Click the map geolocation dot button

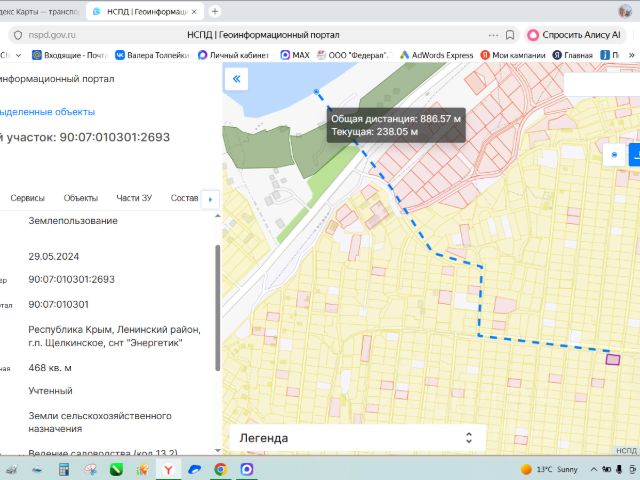click(x=614, y=155)
